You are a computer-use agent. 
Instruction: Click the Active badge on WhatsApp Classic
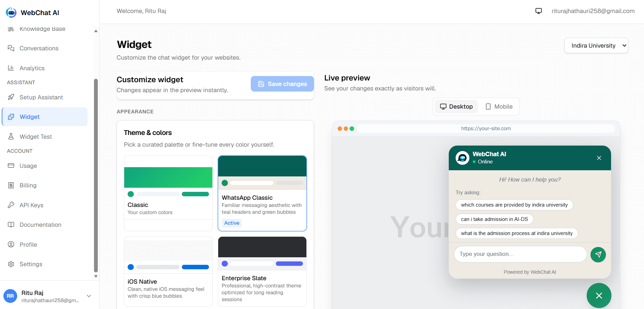pyautogui.click(x=232, y=223)
